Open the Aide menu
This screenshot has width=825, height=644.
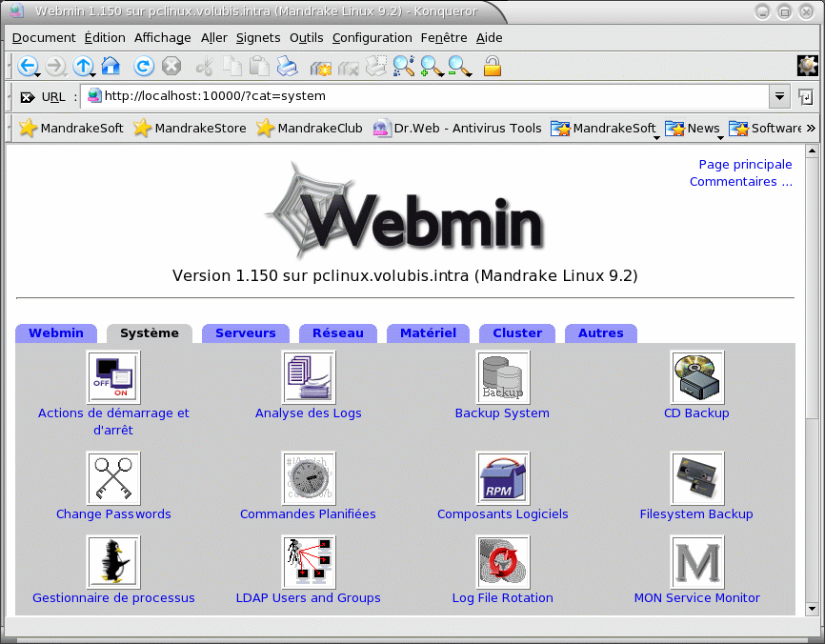click(x=490, y=38)
